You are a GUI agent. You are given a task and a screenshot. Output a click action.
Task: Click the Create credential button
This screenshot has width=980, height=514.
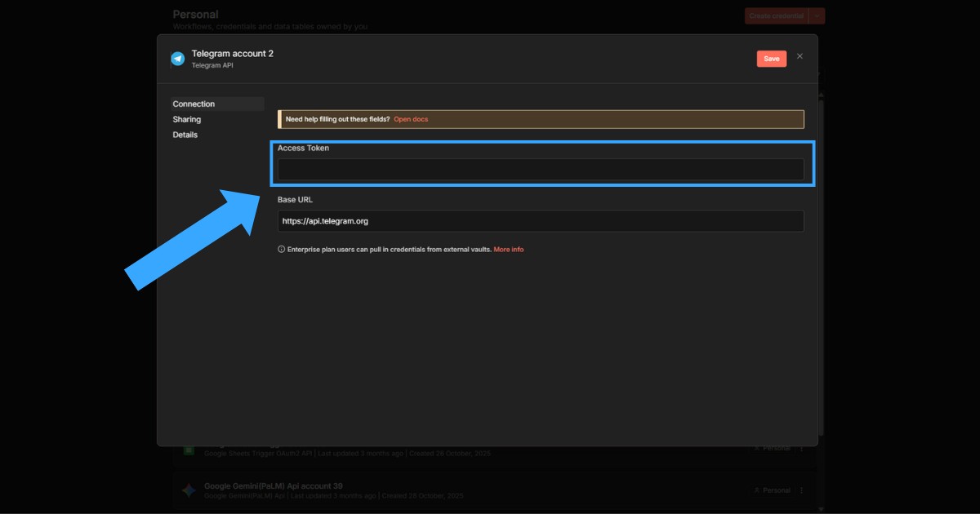[776, 16]
